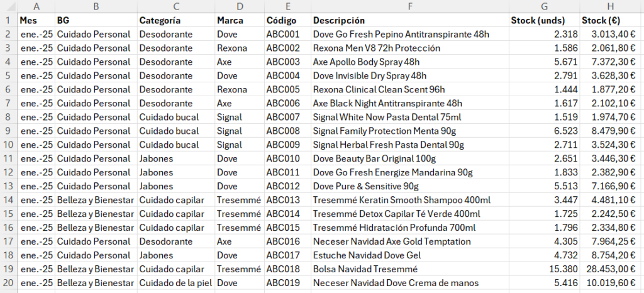Select cell with code ABC001
The width and height of the screenshot is (644, 293).
pyautogui.click(x=288, y=34)
